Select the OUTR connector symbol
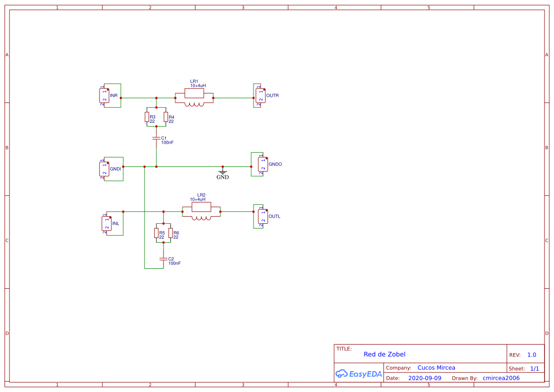The image size is (554, 392). [261, 96]
